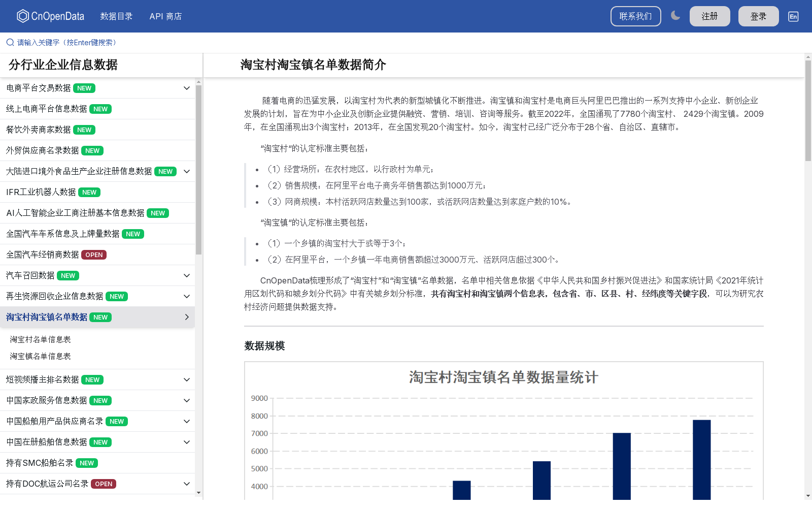Click sidebar scrollbar down arrow

coord(198,492)
